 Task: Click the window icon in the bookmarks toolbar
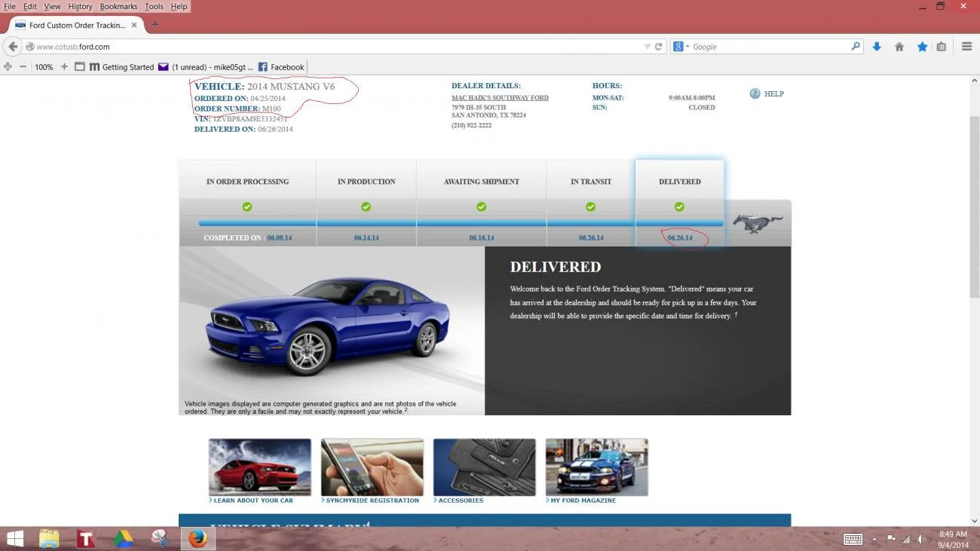79,67
